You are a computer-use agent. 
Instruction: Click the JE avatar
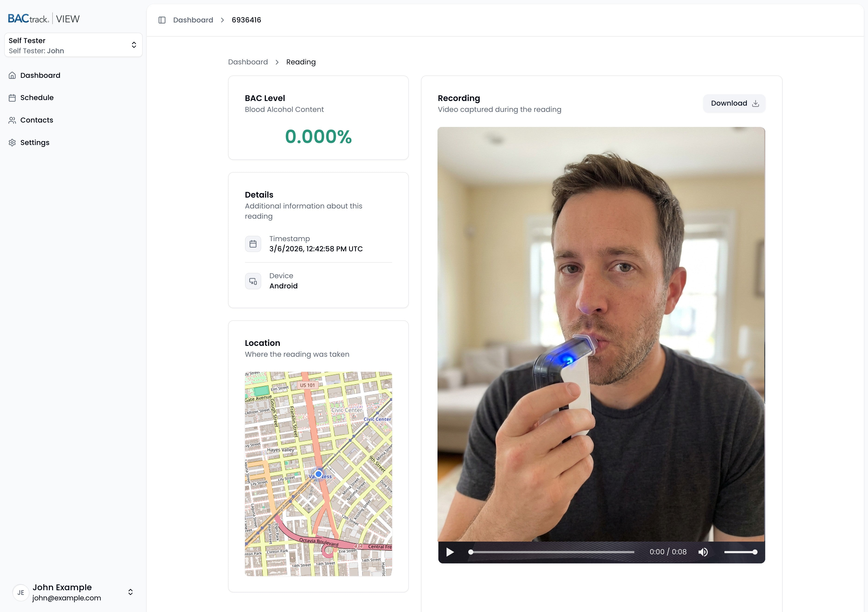click(x=21, y=592)
